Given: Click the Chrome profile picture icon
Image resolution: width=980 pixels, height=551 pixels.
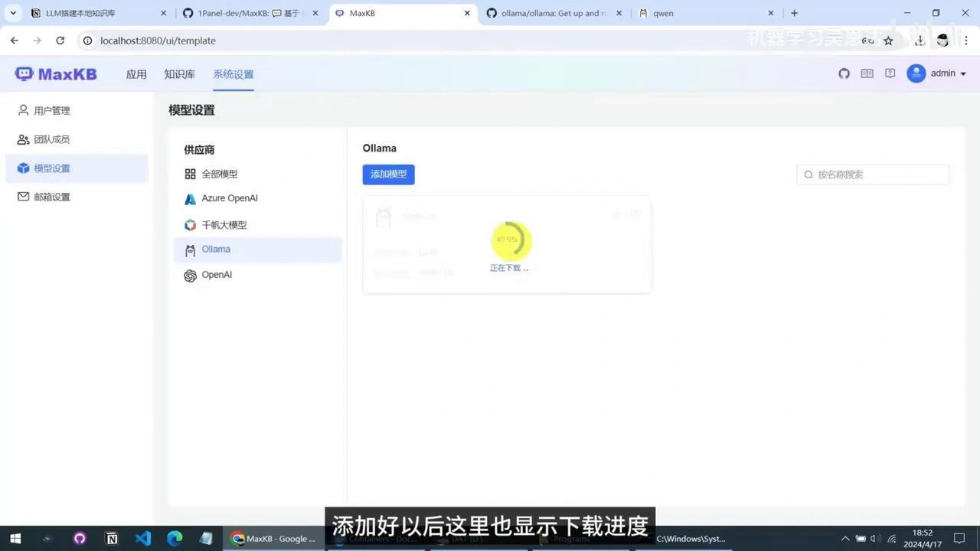Looking at the screenshot, I should click(943, 41).
